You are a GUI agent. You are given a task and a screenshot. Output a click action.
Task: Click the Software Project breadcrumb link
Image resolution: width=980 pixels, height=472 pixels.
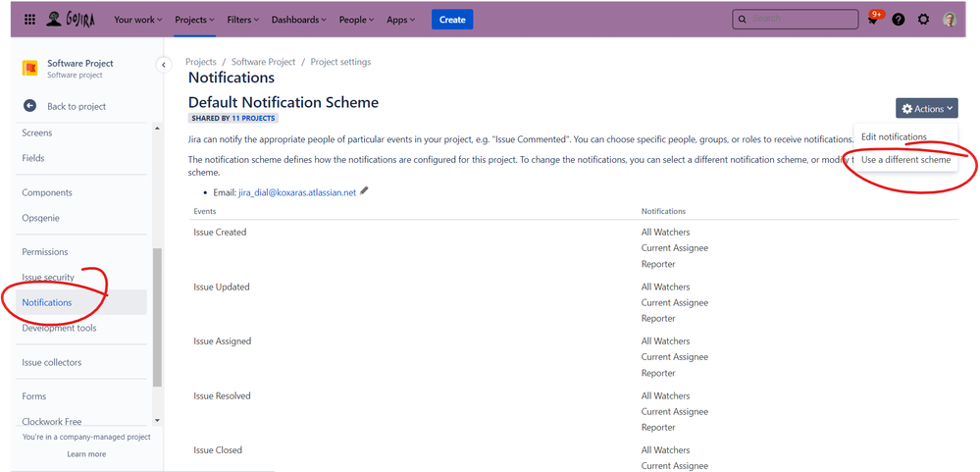pyautogui.click(x=263, y=62)
